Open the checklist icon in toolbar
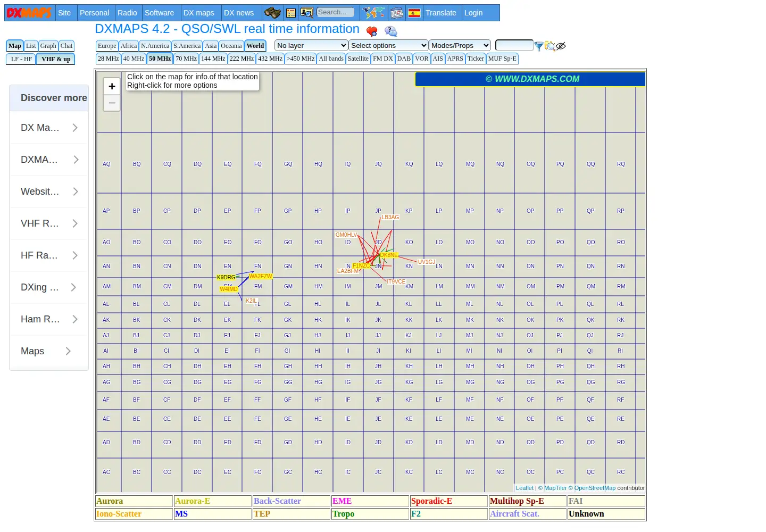This screenshot has height=532, width=766. coord(290,13)
